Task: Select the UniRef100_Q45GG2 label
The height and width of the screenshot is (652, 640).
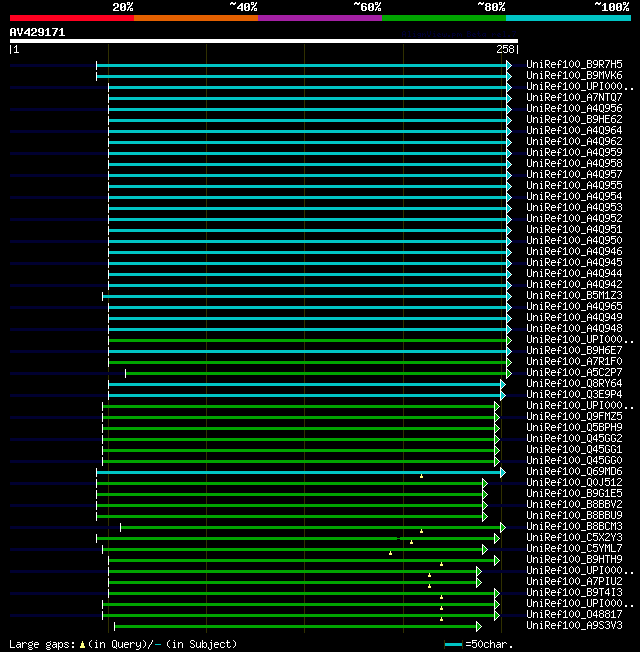Action: click(574, 439)
